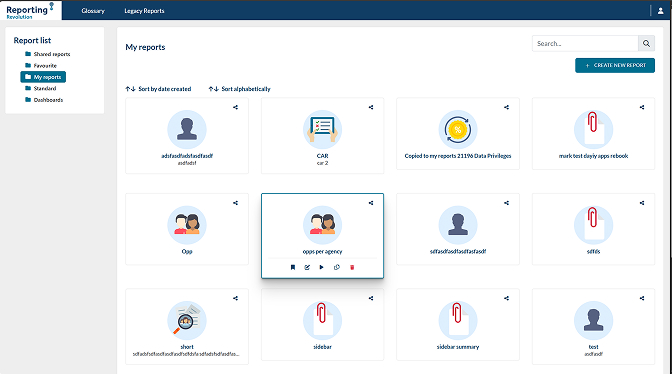The image size is (672, 374).
Task: Open the Shared reports folder
Action: [48, 54]
